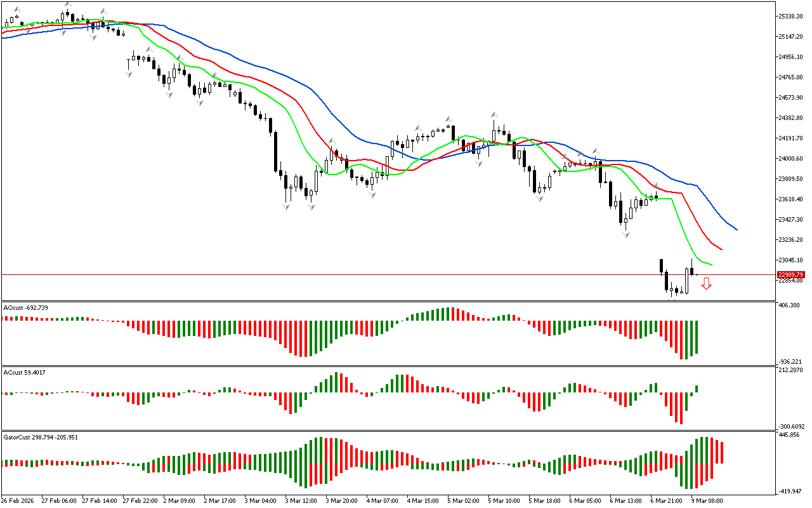Click the 25338.30 price scale label
The height and width of the screenshot is (508, 812).
(x=792, y=16)
